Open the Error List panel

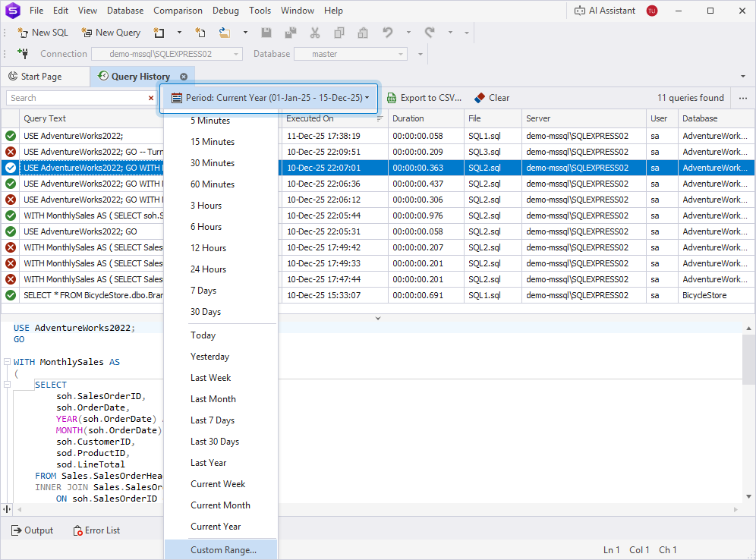tap(96, 530)
